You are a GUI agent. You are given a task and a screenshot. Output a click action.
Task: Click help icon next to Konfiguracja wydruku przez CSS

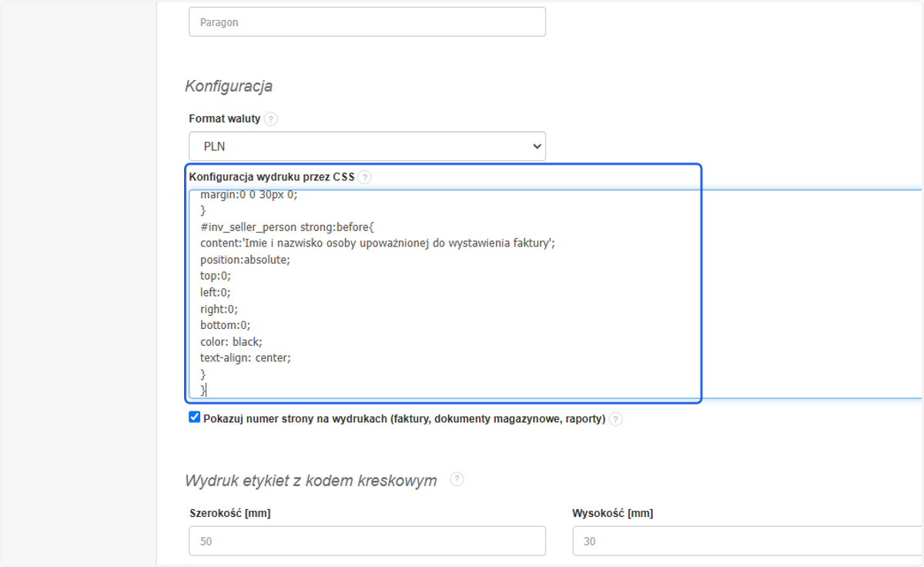tap(364, 177)
